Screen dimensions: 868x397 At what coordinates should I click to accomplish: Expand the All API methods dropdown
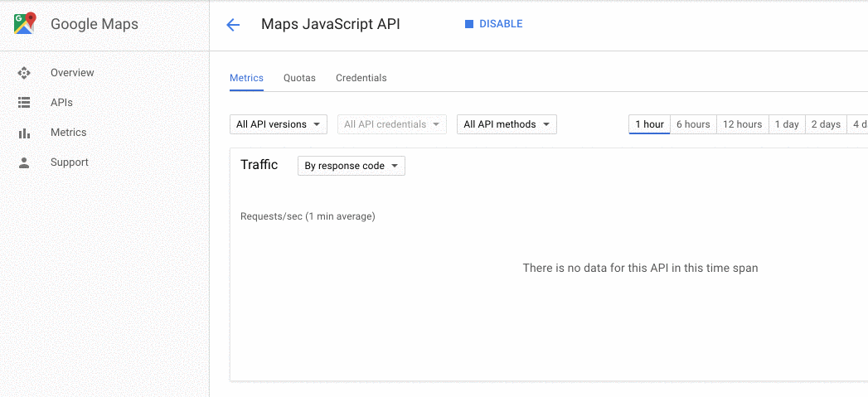point(507,124)
